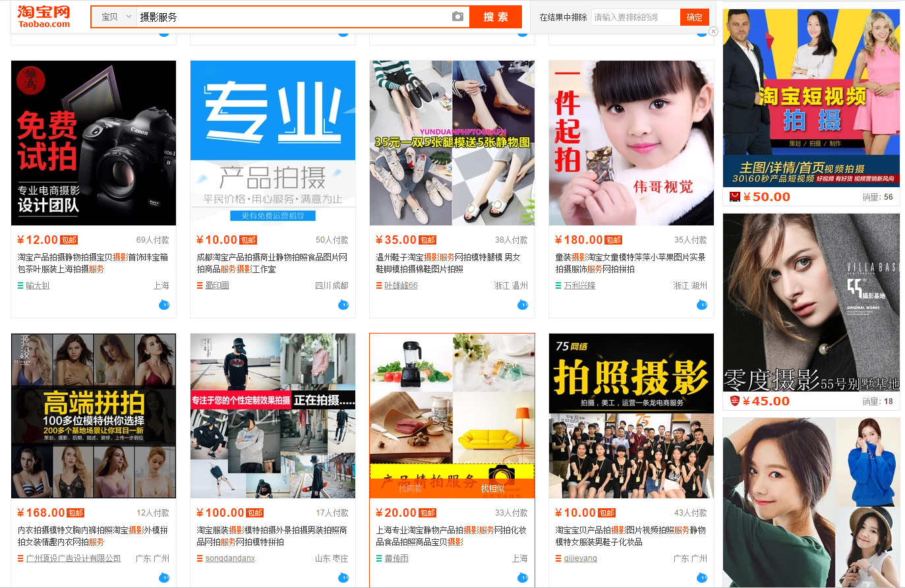Select the red icon beside ¥45.00 in the sidebar ad
The image size is (905, 588).
(735, 401)
